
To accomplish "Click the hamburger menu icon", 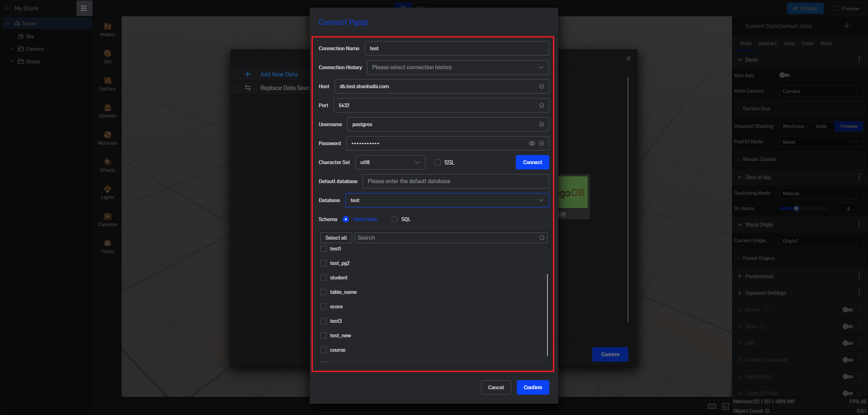I will tap(84, 8).
